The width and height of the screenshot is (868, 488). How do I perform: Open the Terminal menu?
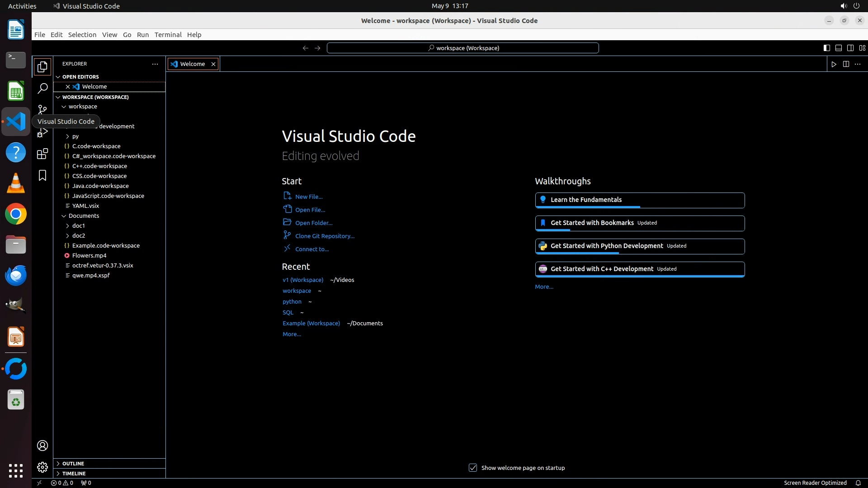click(168, 35)
